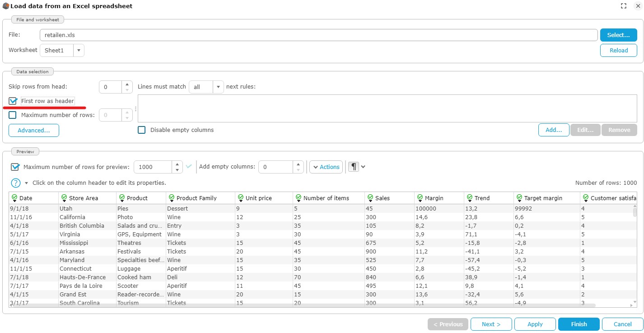Expand the Actions dropdown button
644x333 pixels.
coord(326,167)
